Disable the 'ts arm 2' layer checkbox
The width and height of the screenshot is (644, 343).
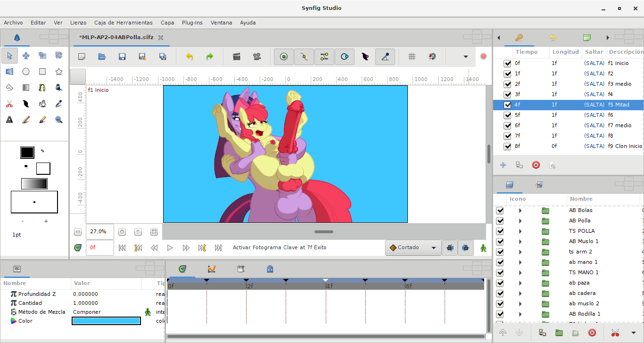pyautogui.click(x=500, y=252)
